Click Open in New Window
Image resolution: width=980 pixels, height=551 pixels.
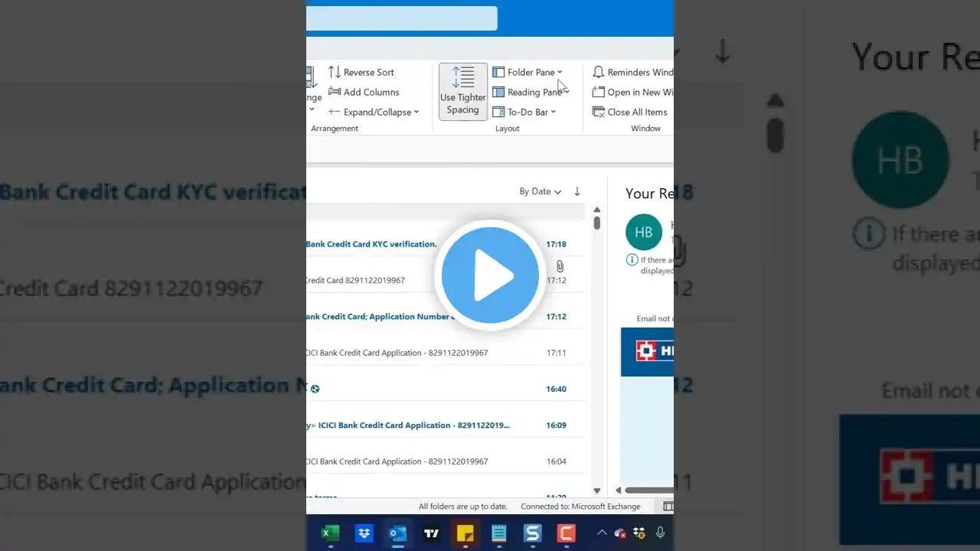pyautogui.click(x=632, y=92)
